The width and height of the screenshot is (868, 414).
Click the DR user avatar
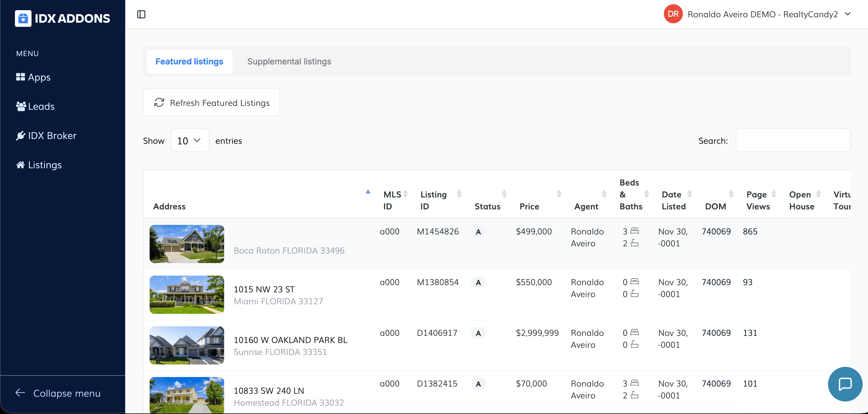point(672,14)
